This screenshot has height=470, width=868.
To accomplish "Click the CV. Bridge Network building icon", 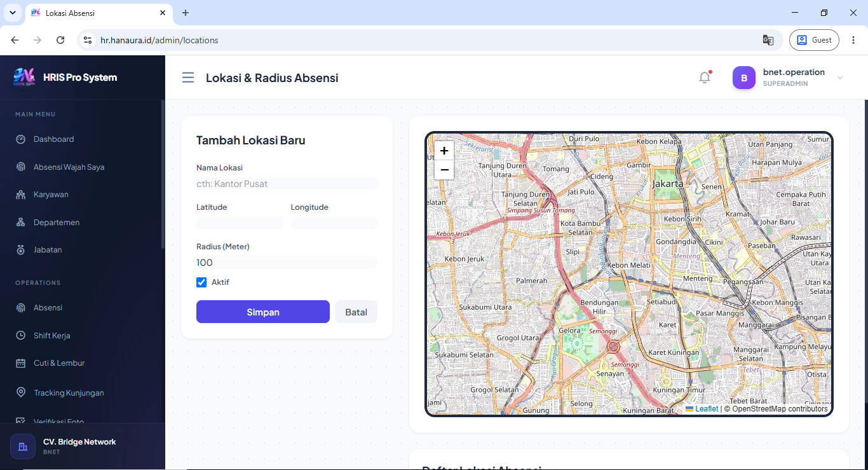I will click(x=23, y=446).
